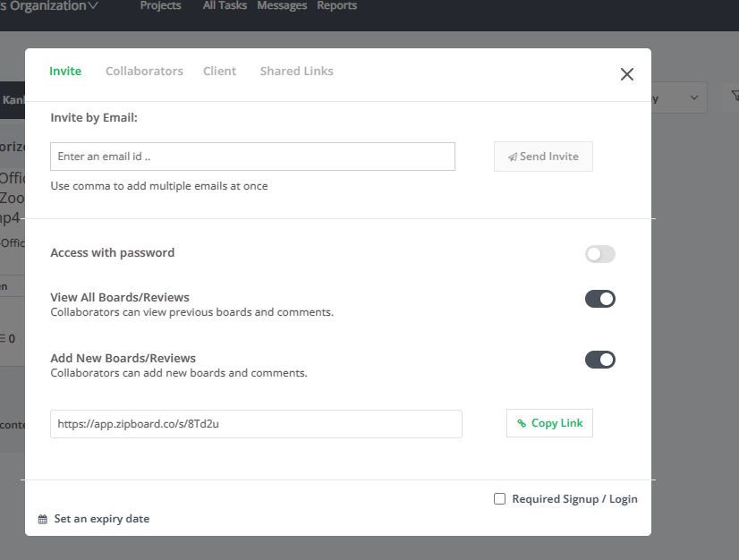739x560 pixels.
Task: Turn off View All Boards/Reviews toggle
Action: pos(600,299)
